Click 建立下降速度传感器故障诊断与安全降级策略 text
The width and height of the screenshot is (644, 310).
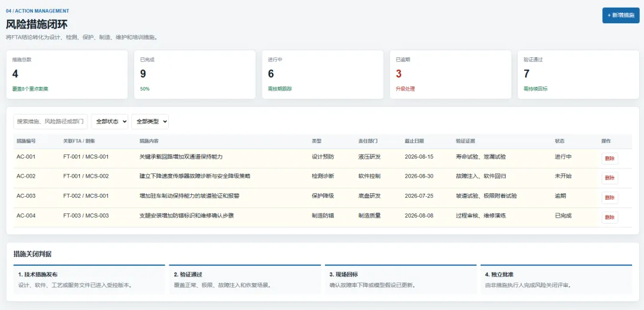[195, 176]
